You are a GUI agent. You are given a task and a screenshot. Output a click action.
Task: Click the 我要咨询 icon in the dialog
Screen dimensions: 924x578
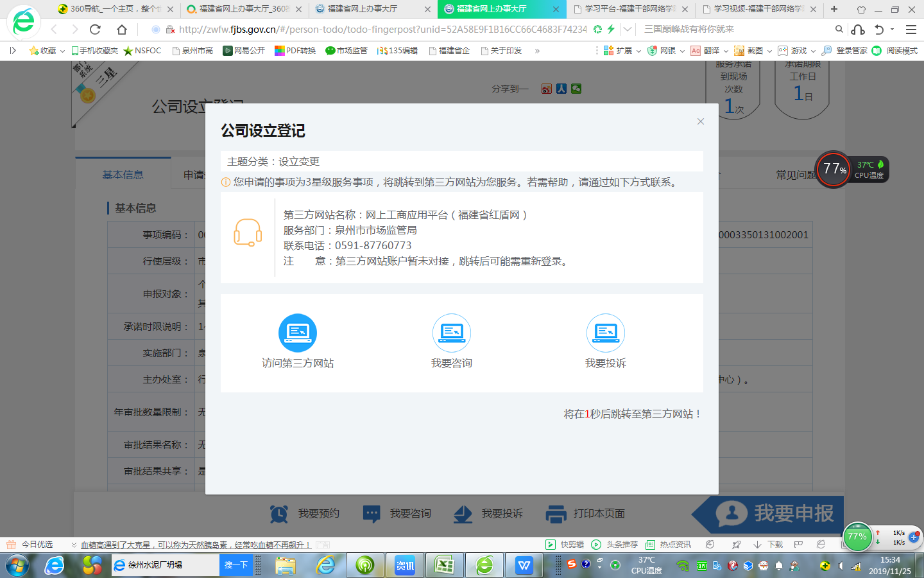point(451,333)
